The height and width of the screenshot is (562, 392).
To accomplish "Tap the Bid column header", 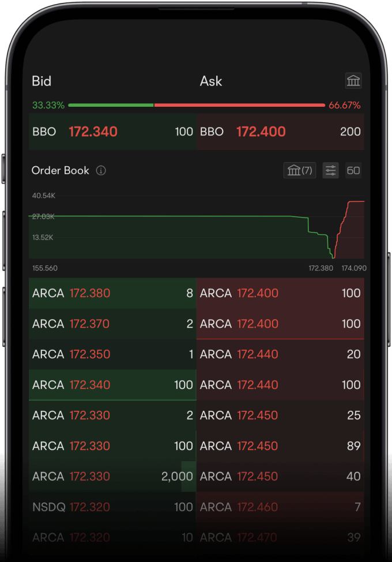I will (x=42, y=81).
